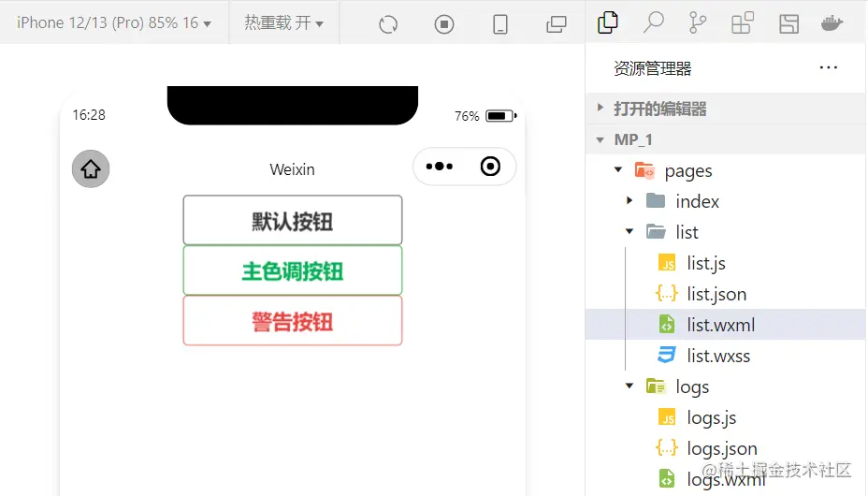Click the refresh simulator icon
The height and width of the screenshot is (496, 868).
[388, 24]
